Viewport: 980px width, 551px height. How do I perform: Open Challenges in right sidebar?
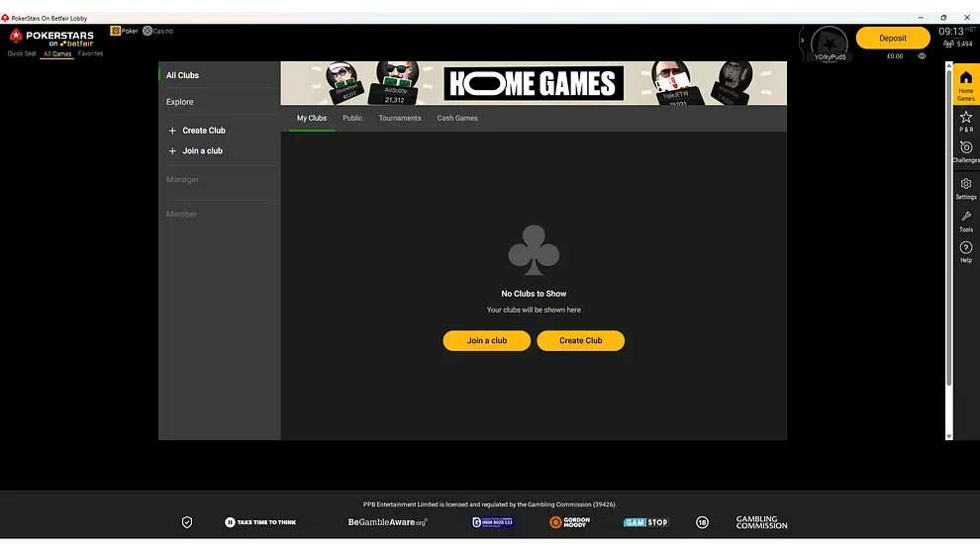coord(965,151)
